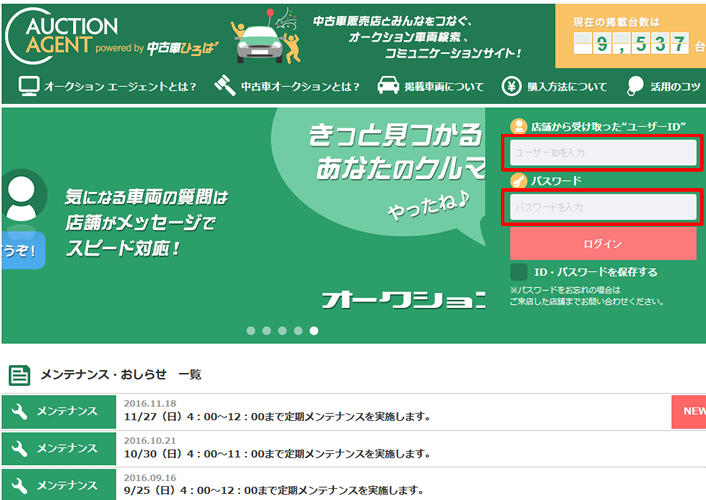The image size is (706, 500).
Task: Click the yen icon beside 購入方法について
Action: [512, 86]
